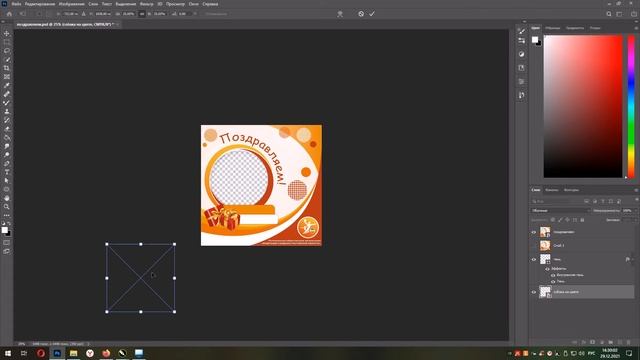Open the Layers panel options menu

(636, 190)
